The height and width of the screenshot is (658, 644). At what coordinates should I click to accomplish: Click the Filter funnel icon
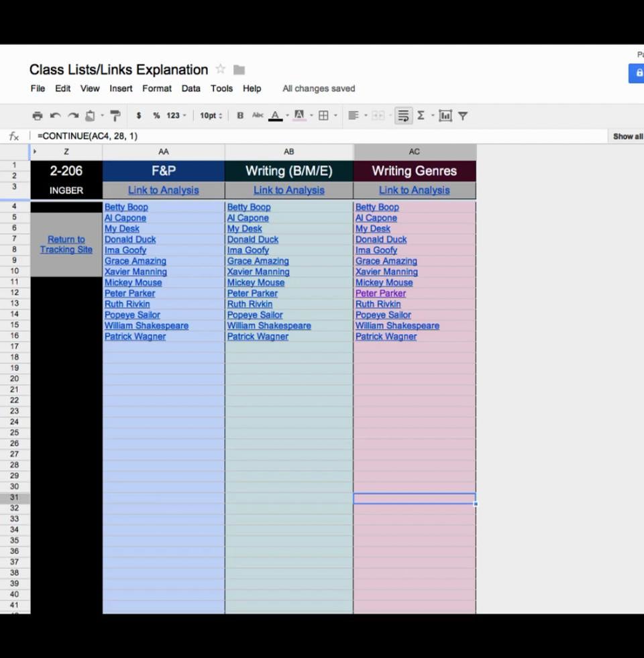coord(463,116)
